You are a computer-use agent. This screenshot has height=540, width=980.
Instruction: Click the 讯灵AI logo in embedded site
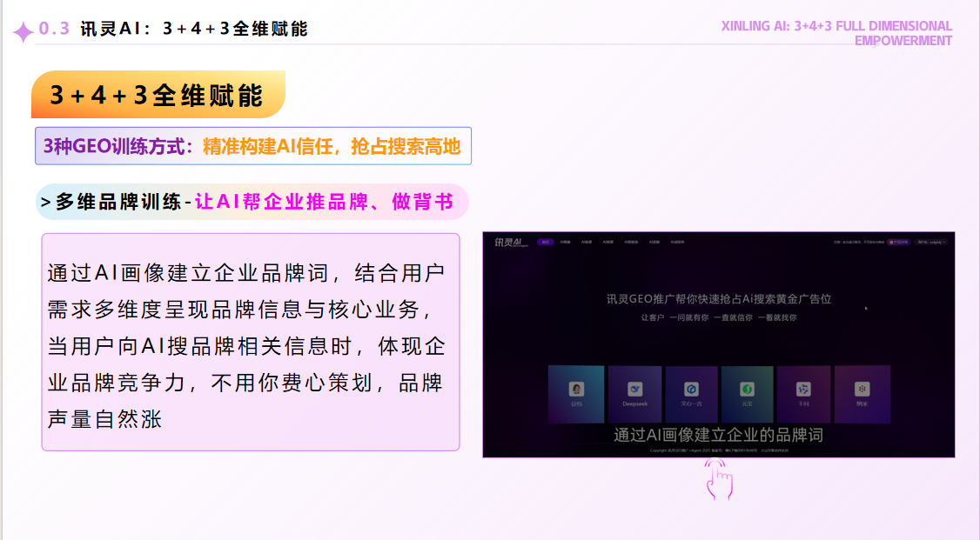coord(511,242)
